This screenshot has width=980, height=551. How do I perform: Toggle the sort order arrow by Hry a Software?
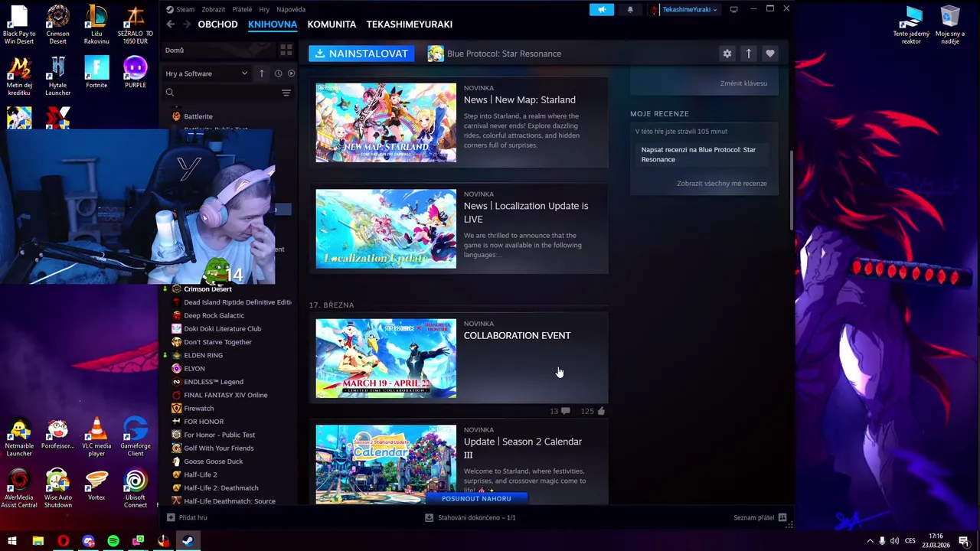coord(262,73)
